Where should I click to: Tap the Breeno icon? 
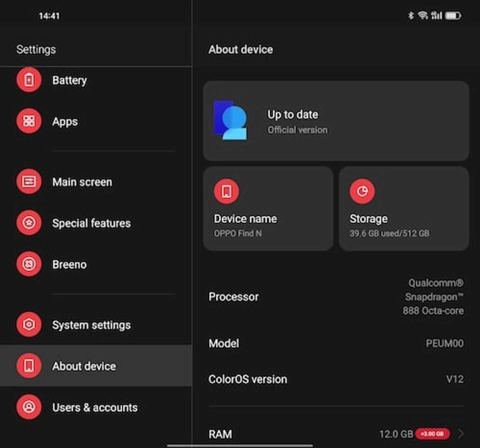tap(29, 264)
